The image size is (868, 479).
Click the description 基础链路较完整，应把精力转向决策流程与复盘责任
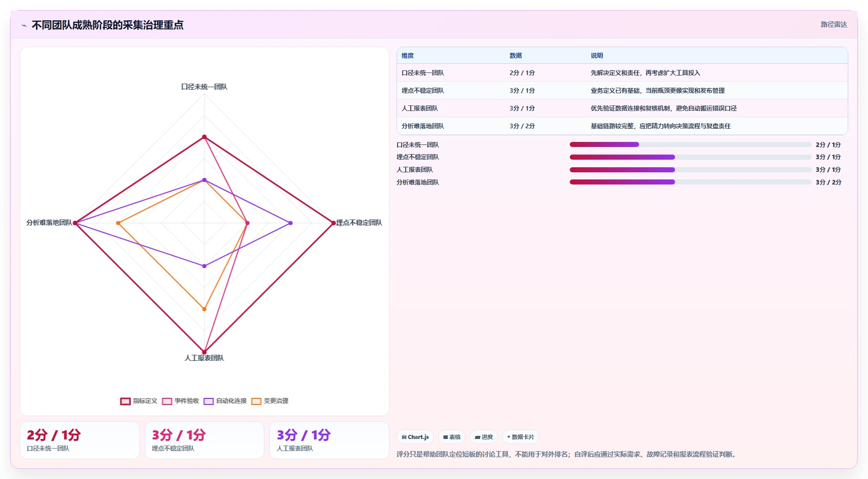660,126
